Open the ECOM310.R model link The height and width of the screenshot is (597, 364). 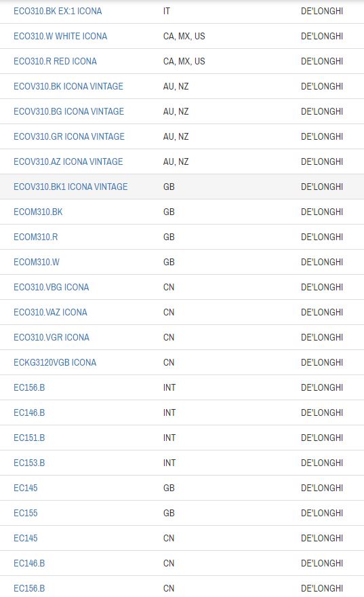[x=36, y=237]
